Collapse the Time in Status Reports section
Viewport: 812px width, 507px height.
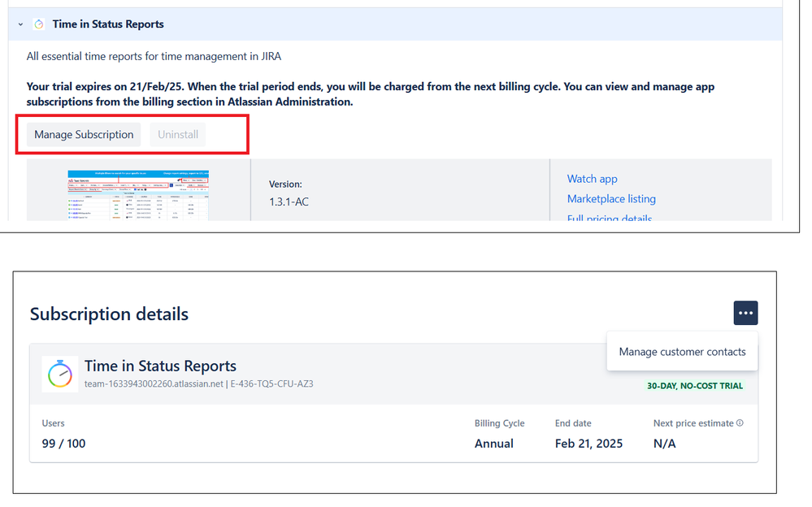(20, 24)
